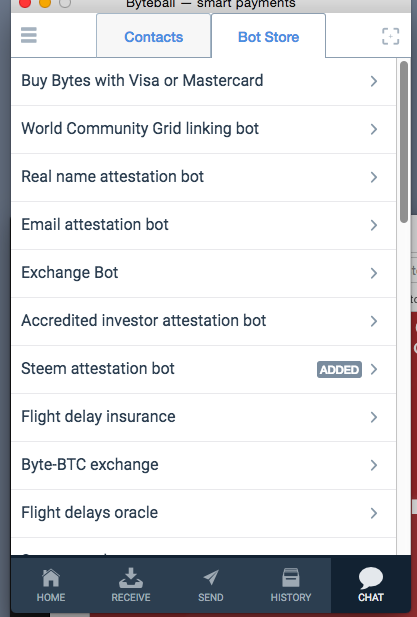The image size is (417, 617).
Task: Click the bot list vertical scrollbar
Action: click(x=404, y=142)
